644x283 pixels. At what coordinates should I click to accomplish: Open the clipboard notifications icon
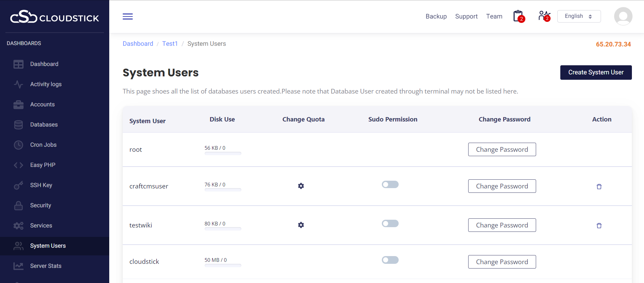point(518,16)
